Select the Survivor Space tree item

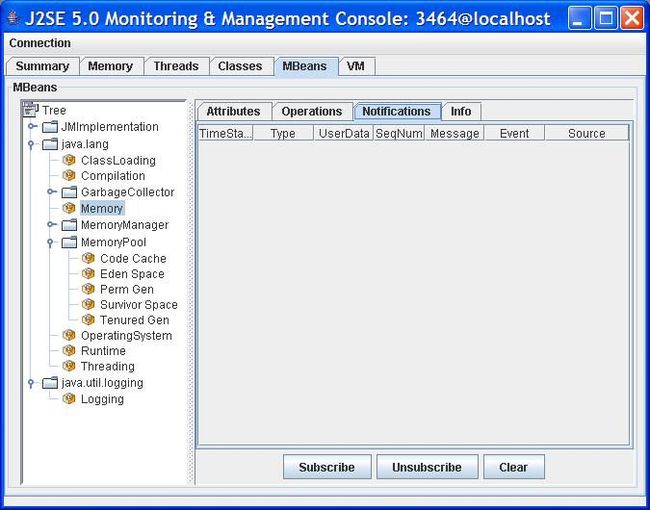pos(139,305)
